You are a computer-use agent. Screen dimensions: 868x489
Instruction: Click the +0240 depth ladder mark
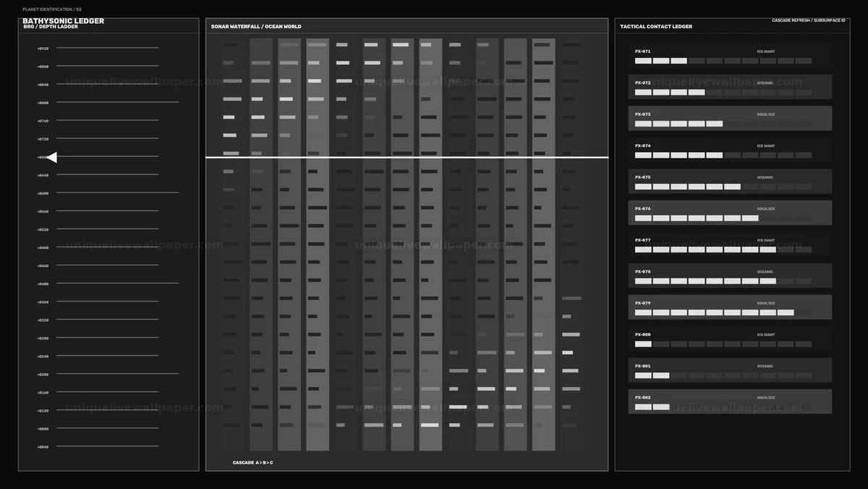pyautogui.click(x=43, y=356)
